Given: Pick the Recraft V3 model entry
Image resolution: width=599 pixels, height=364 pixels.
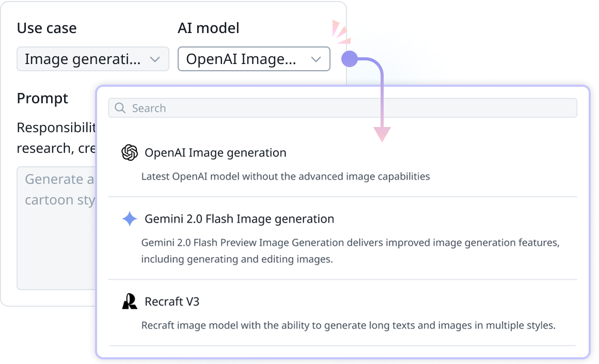Looking at the screenshot, I should click(x=172, y=302).
